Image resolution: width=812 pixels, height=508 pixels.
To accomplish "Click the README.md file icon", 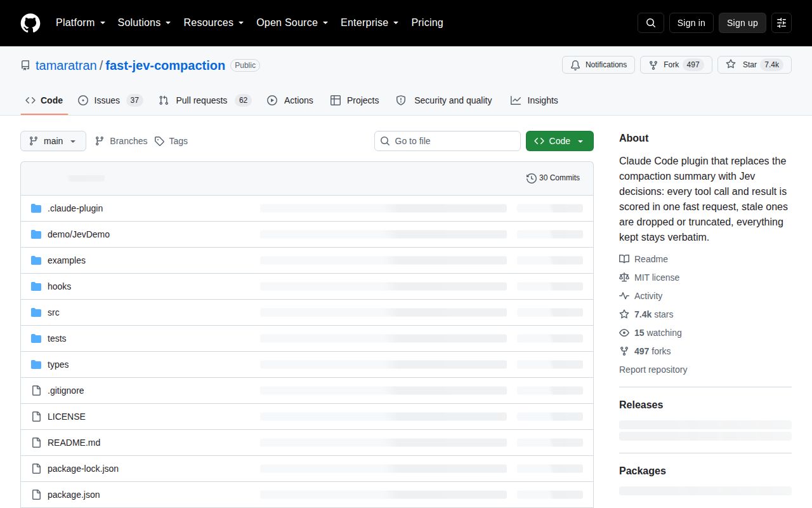I will (36, 443).
